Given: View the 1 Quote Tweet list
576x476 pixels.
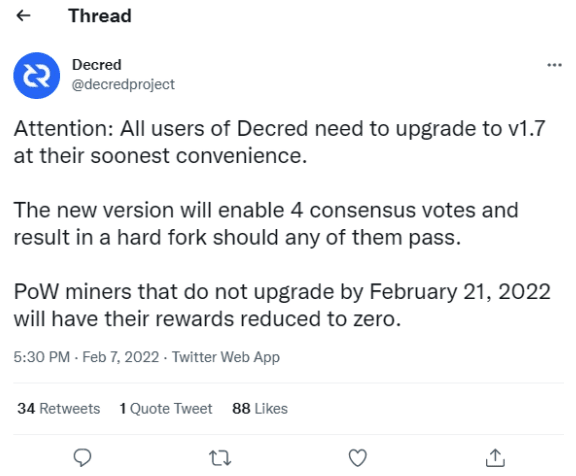Looking at the screenshot, I should click(166, 408).
